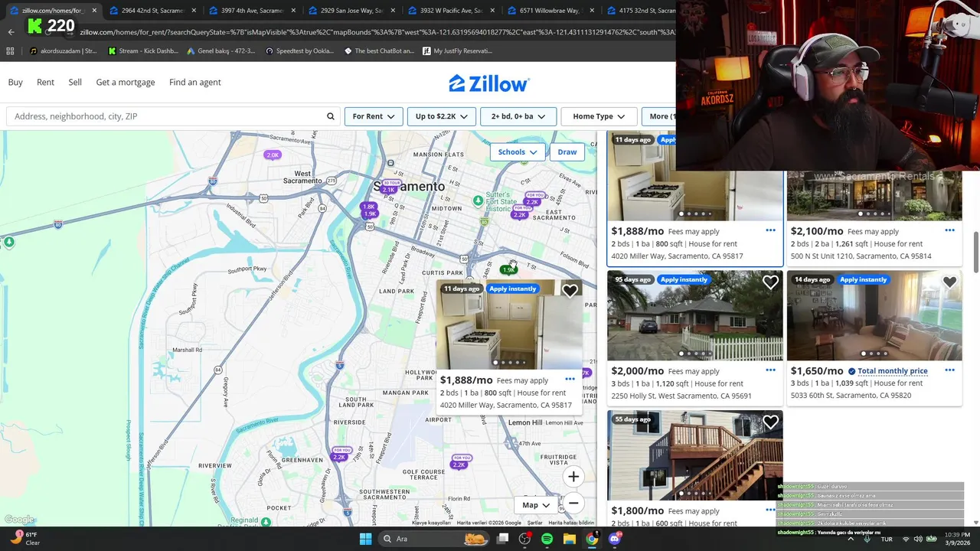Open the More filters dropdown
The width and height of the screenshot is (980, 551).
pos(659,116)
